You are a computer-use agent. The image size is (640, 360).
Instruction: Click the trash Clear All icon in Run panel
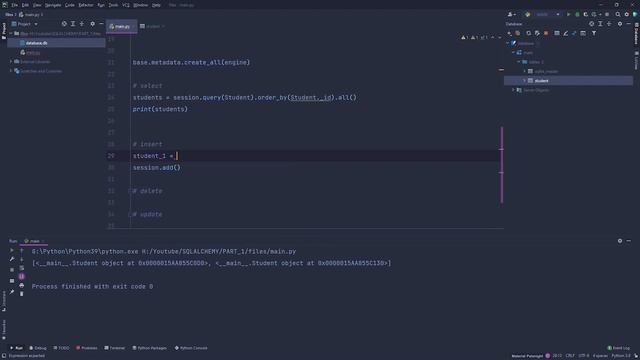(x=22, y=294)
